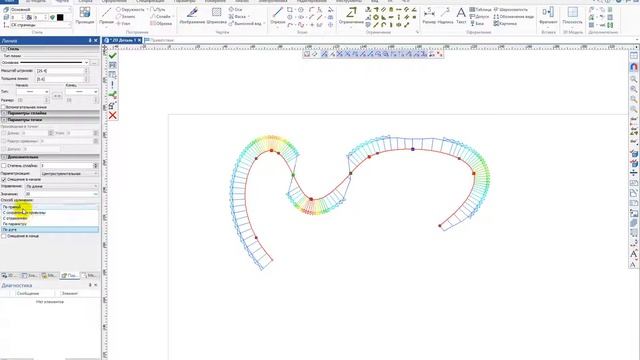Choose По параметру in the list

click(49, 224)
